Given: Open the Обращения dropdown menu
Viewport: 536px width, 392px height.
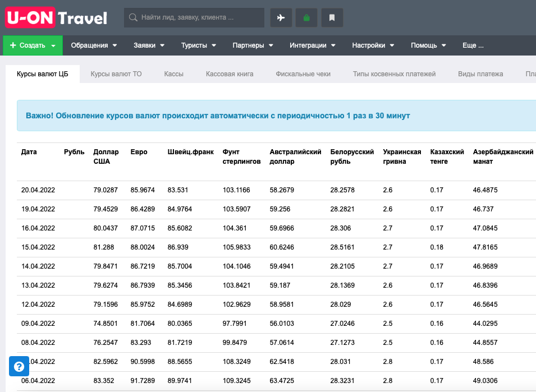Looking at the screenshot, I should point(94,45).
